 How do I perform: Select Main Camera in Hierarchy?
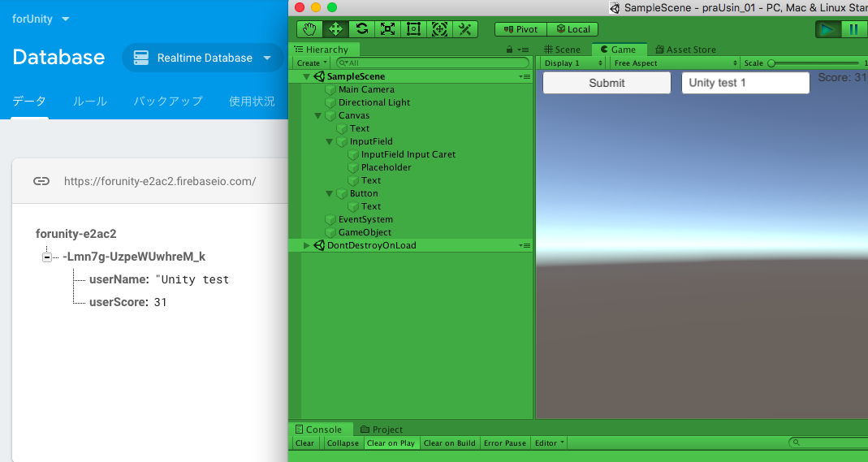click(x=366, y=89)
